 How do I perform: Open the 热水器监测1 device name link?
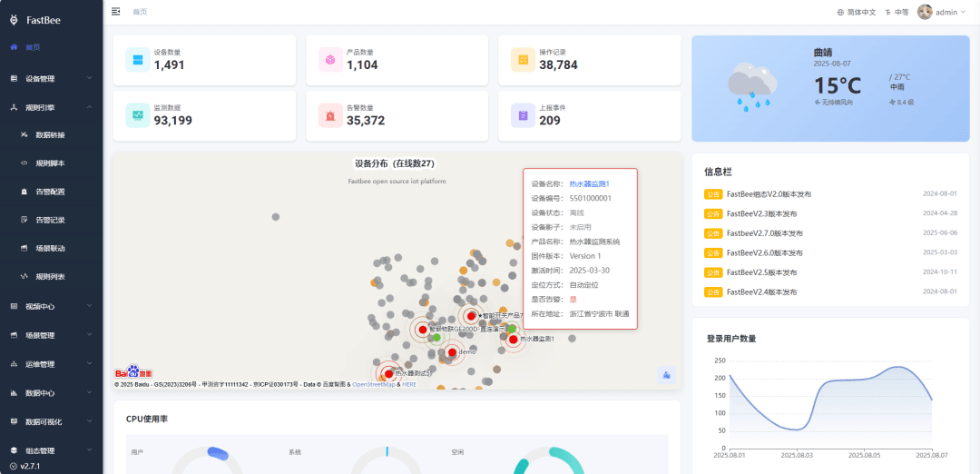pos(589,183)
